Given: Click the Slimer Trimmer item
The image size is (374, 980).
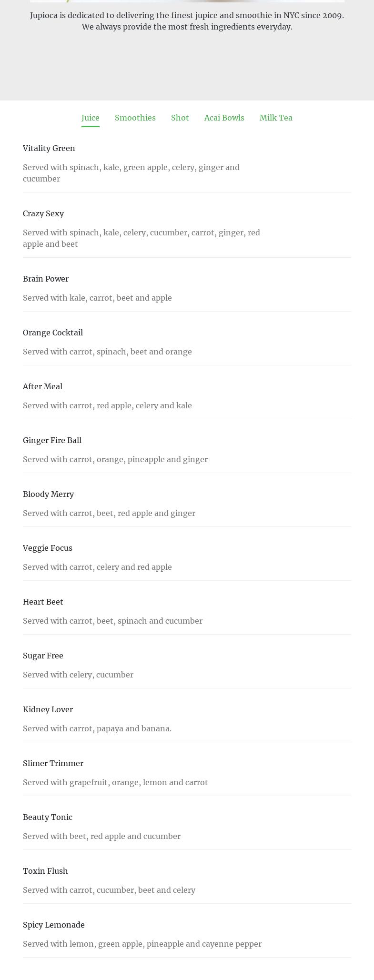Looking at the screenshot, I should click(53, 763).
